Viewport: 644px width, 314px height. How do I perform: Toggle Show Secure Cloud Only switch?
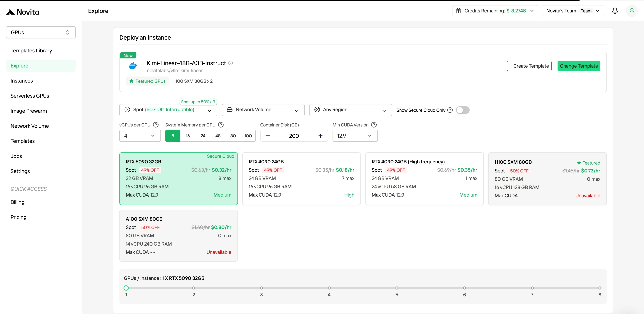click(462, 110)
